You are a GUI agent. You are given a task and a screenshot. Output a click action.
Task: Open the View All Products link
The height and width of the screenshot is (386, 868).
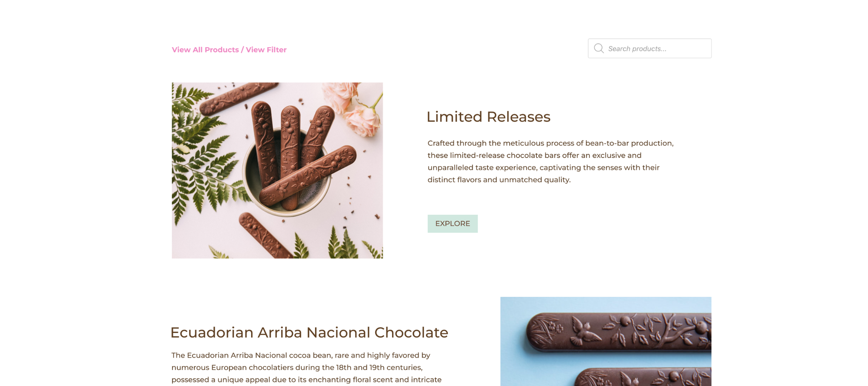click(205, 50)
